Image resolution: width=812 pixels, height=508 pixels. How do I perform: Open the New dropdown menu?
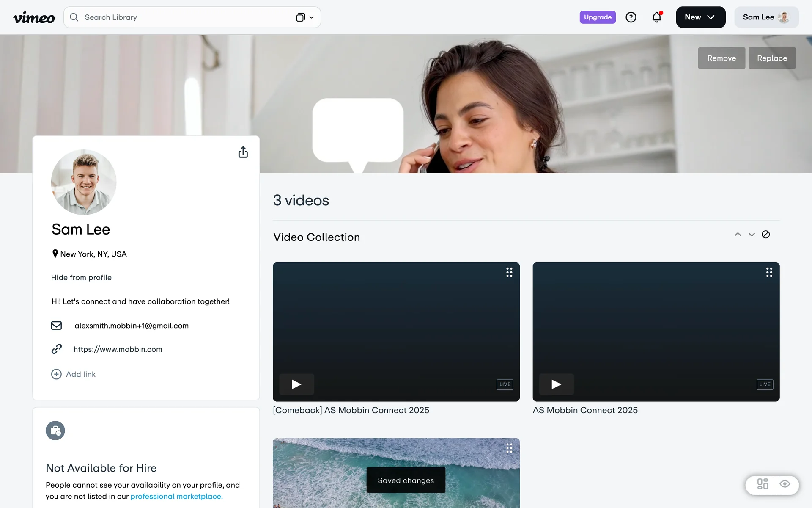point(700,17)
